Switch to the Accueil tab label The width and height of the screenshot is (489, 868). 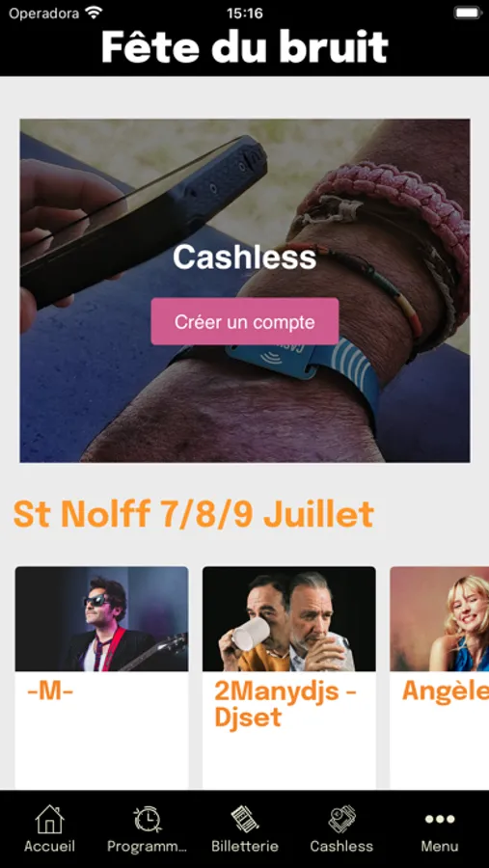coord(49,847)
